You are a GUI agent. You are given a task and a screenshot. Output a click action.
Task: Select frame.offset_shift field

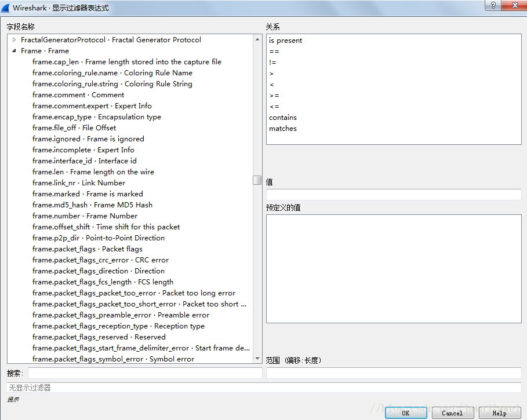tap(106, 227)
